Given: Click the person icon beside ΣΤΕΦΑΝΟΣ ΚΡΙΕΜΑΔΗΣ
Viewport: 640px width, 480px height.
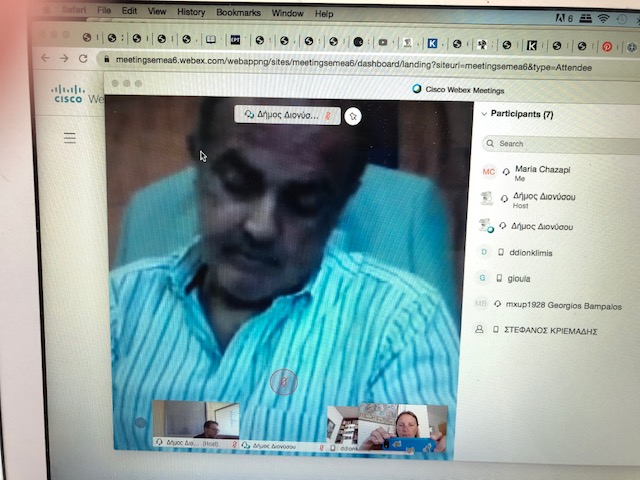Looking at the screenshot, I should click(x=479, y=329).
